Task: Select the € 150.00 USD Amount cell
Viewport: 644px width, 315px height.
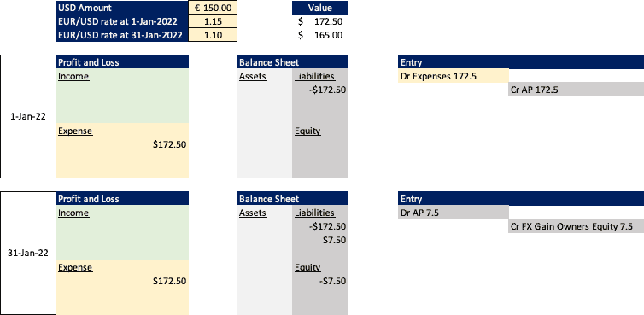Action: click(213, 8)
